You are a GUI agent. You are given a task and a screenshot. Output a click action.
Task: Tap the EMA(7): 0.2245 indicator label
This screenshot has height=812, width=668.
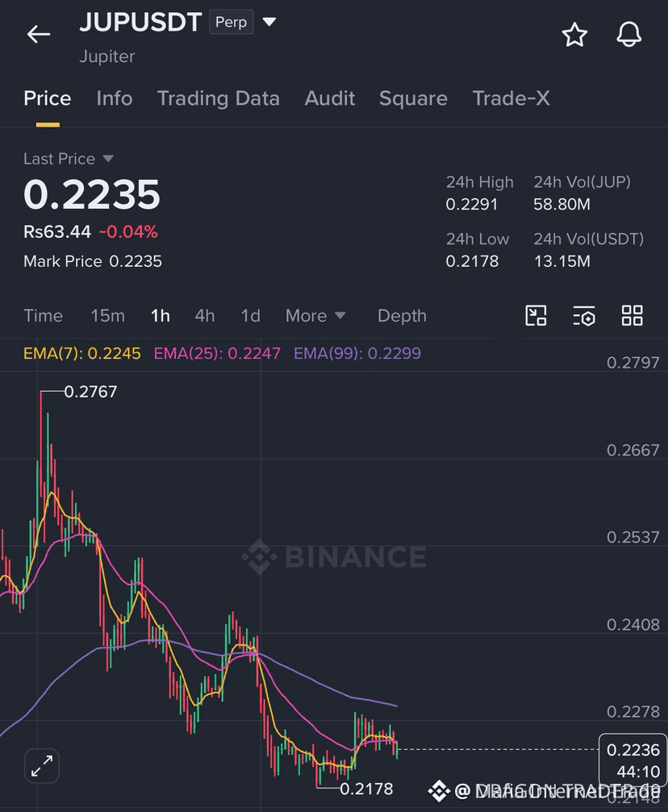tap(81, 354)
